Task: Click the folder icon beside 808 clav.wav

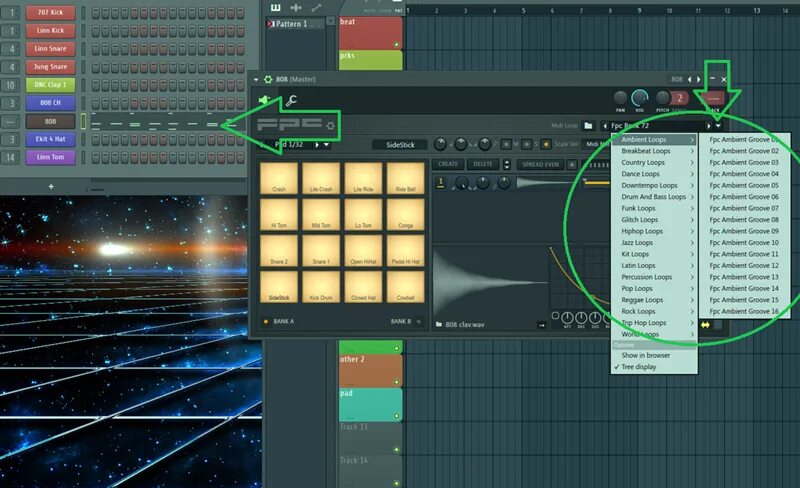Action: 439,324
